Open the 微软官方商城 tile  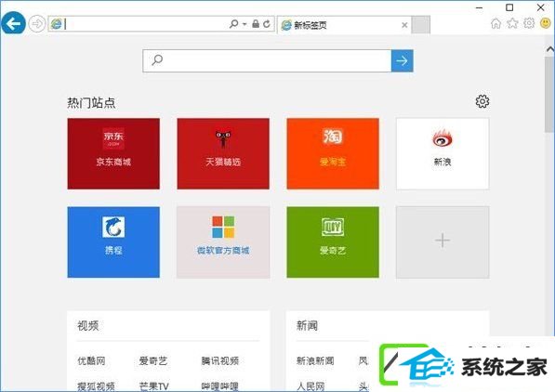223,242
